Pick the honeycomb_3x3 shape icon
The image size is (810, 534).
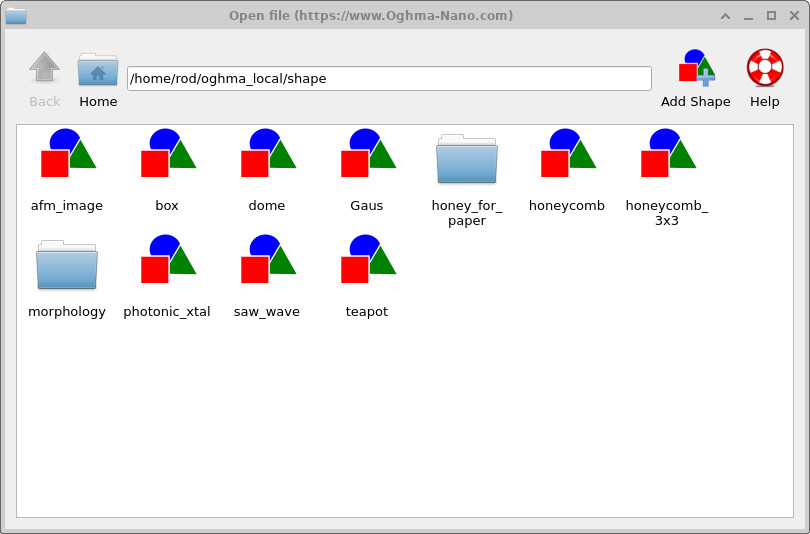667,154
